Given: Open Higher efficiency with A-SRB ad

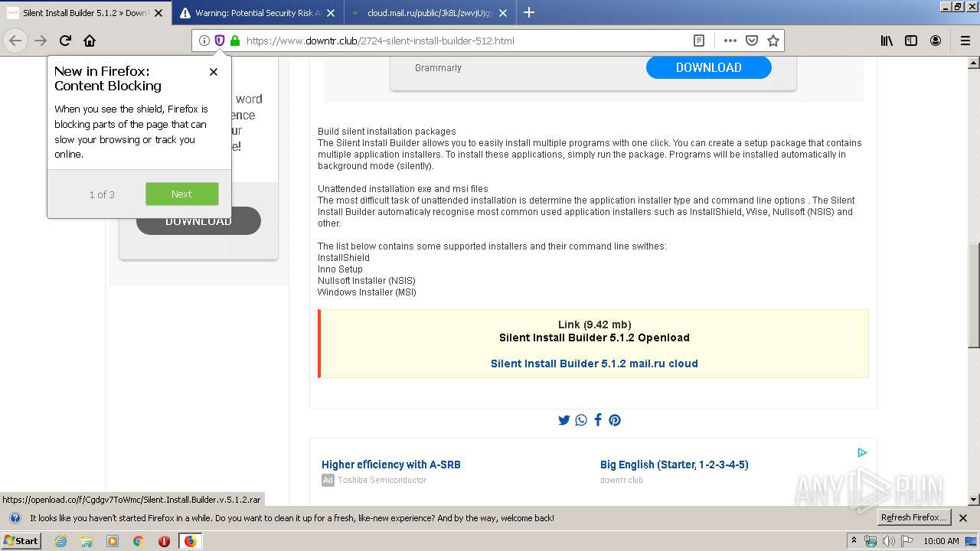Looking at the screenshot, I should tap(391, 465).
